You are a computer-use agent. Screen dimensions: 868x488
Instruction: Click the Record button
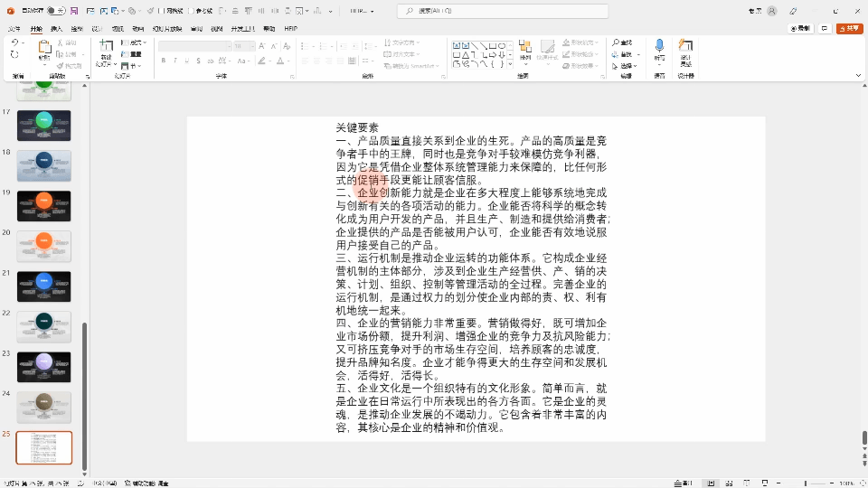[x=800, y=28]
